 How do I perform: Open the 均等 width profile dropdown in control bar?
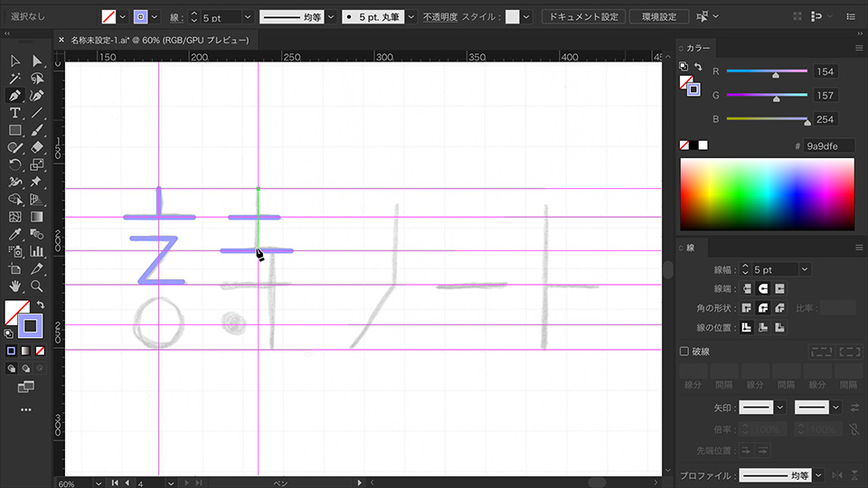coord(331,17)
